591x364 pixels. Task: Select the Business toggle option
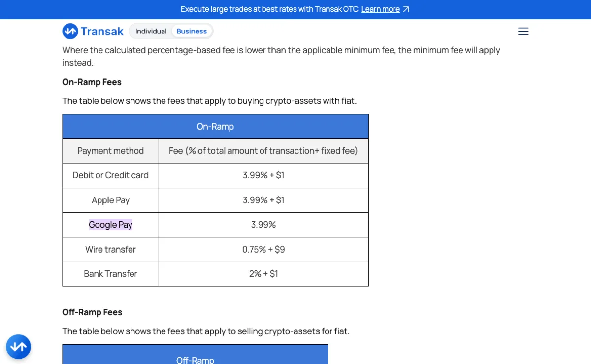(x=192, y=31)
